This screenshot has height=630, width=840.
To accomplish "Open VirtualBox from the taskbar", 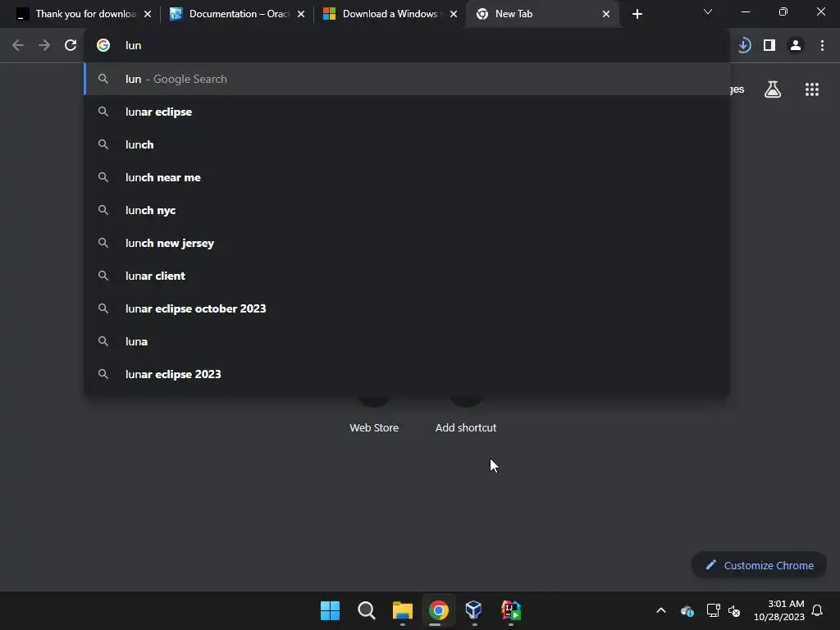I will [x=473, y=610].
